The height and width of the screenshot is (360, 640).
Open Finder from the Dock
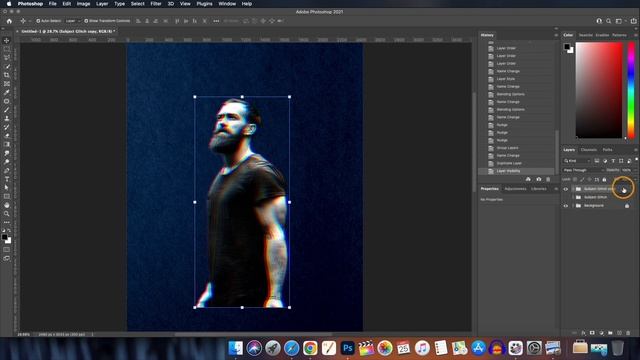click(x=236, y=348)
